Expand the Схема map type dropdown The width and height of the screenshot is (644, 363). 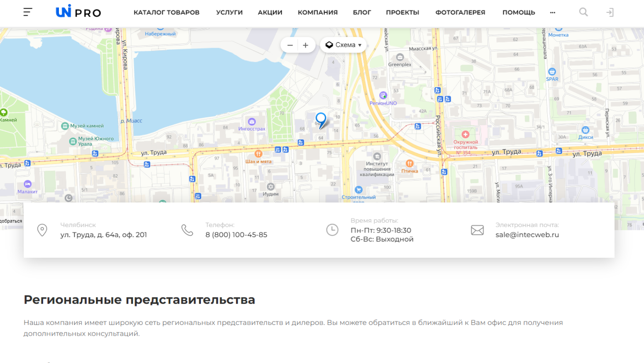tap(344, 45)
